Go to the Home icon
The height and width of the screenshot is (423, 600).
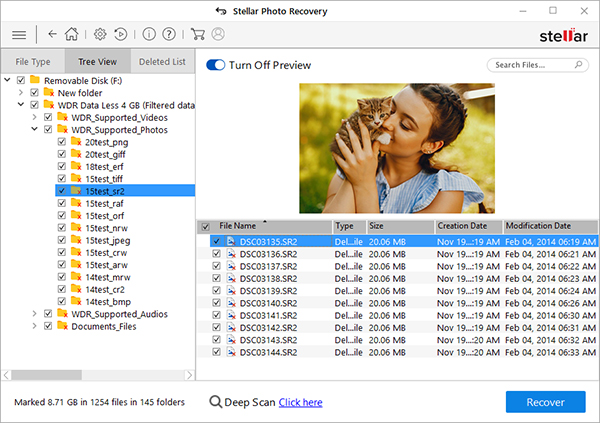(x=71, y=34)
